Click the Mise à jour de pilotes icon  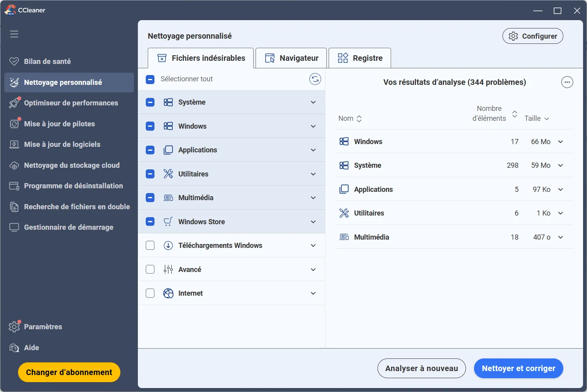point(14,124)
